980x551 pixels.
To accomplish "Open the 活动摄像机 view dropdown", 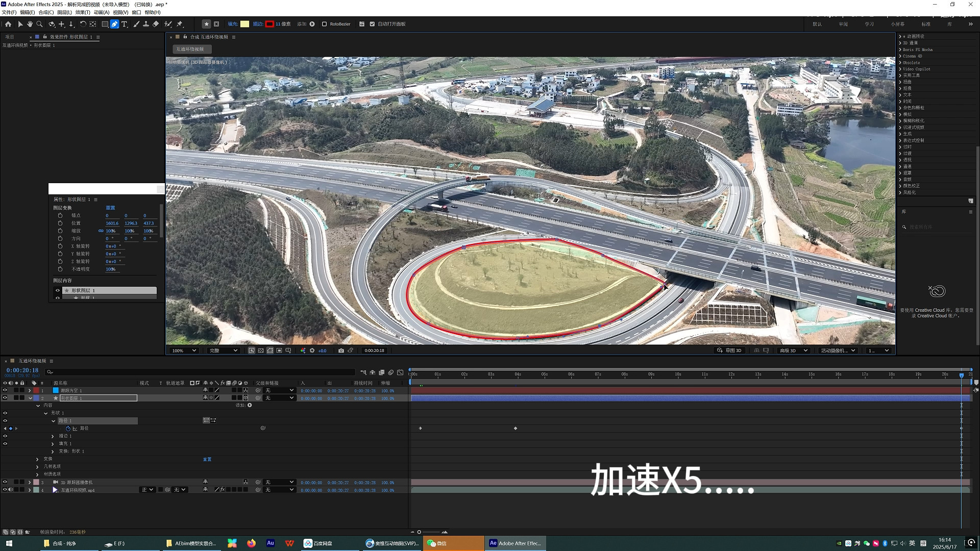I will click(838, 350).
